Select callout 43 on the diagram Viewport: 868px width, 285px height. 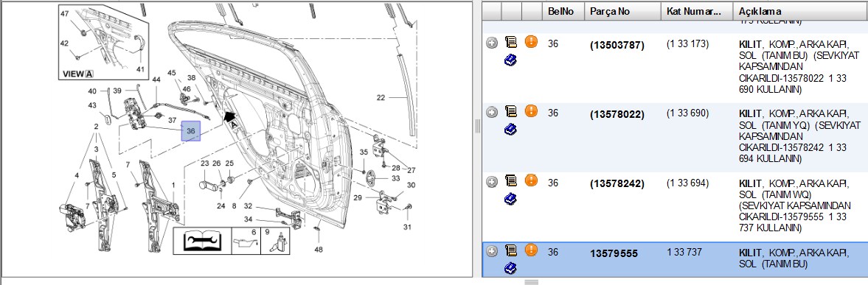(92, 105)
